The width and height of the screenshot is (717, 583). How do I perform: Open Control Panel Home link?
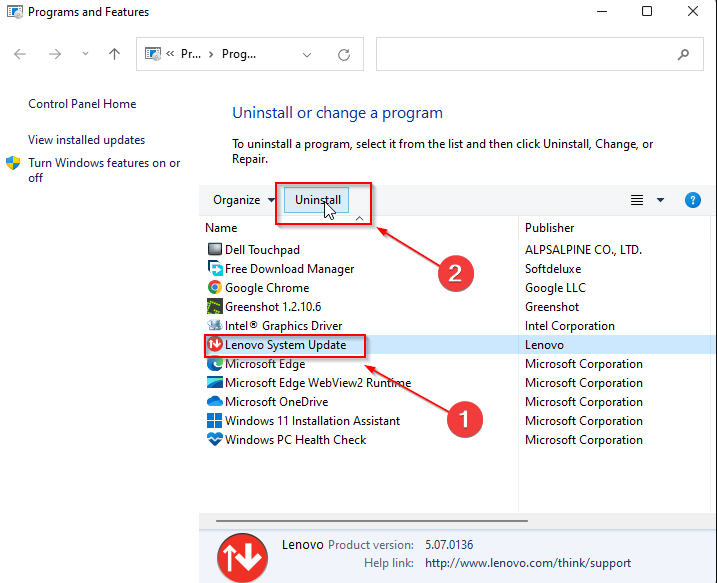coord(82,104)
